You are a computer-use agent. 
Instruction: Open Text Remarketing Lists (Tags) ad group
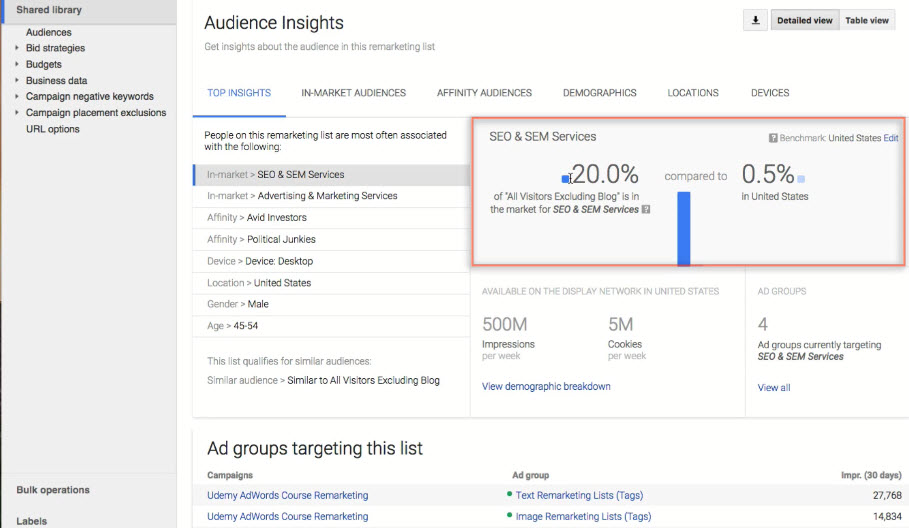click(579, 495)
